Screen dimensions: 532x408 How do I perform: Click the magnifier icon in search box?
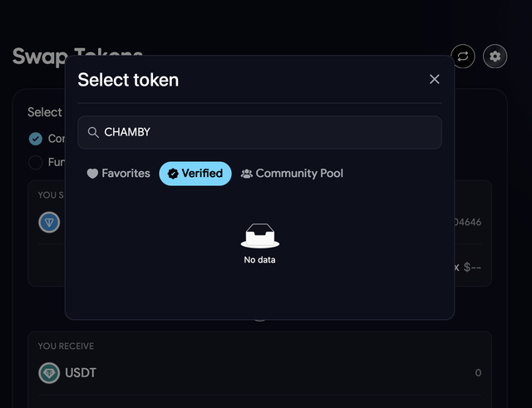pyautogui.click(x=93, y=132)
